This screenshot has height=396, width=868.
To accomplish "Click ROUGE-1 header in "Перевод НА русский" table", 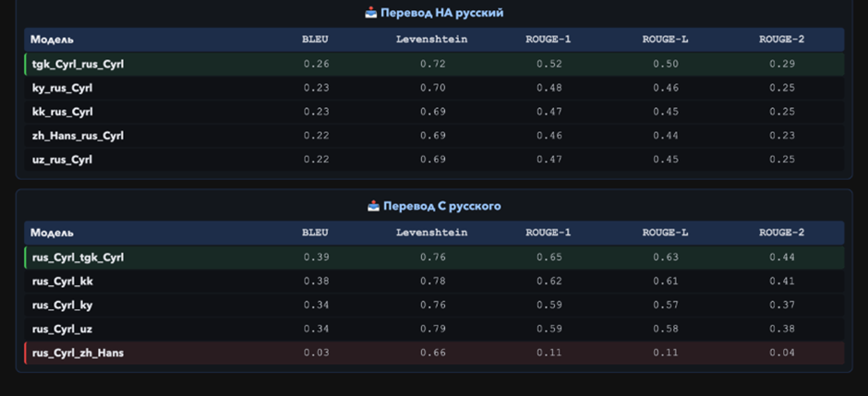I will click(x=548, y=40).
